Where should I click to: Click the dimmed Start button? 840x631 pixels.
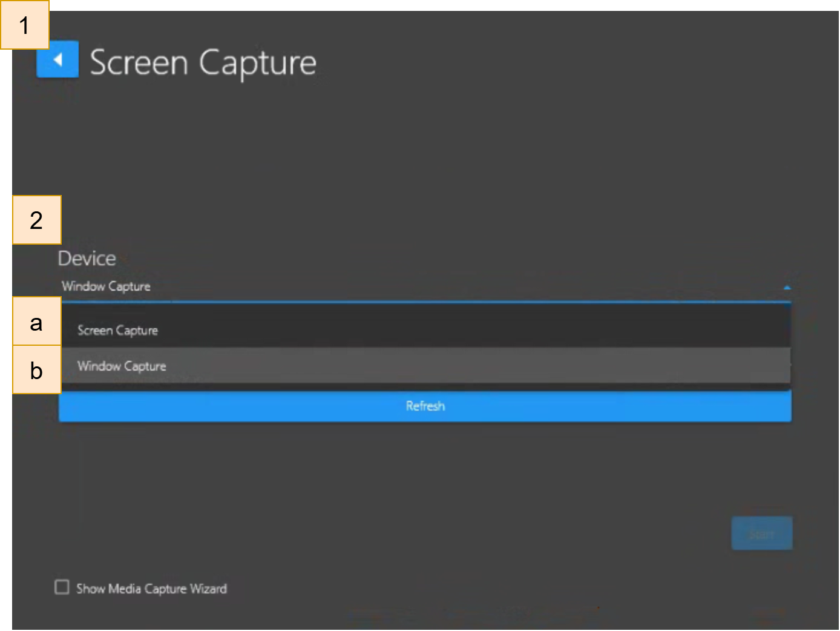[761, 534]
